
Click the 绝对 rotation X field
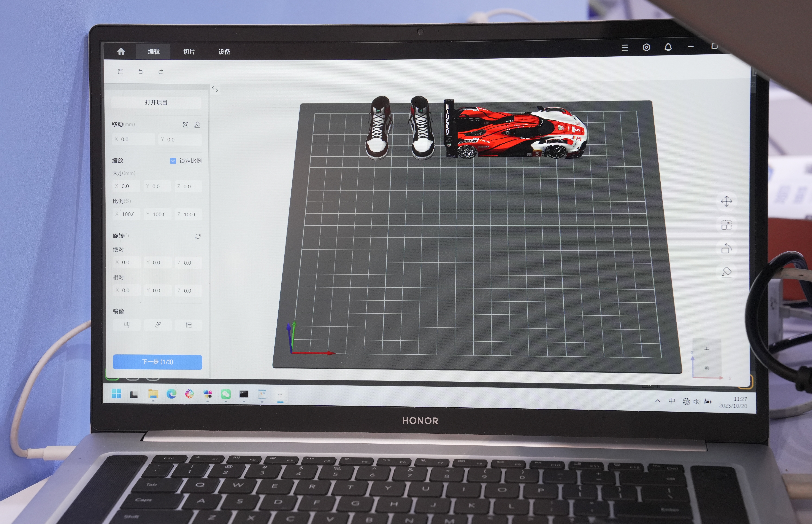tap(127, 262)
